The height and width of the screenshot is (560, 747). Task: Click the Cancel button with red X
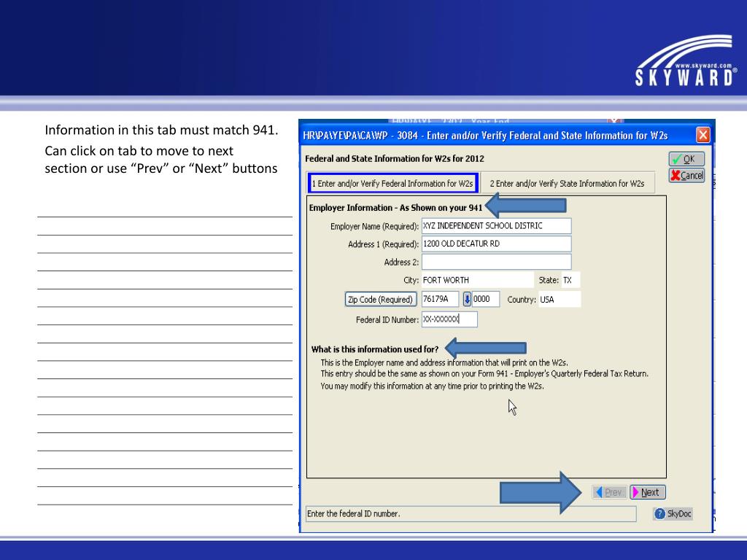point(686,175)
